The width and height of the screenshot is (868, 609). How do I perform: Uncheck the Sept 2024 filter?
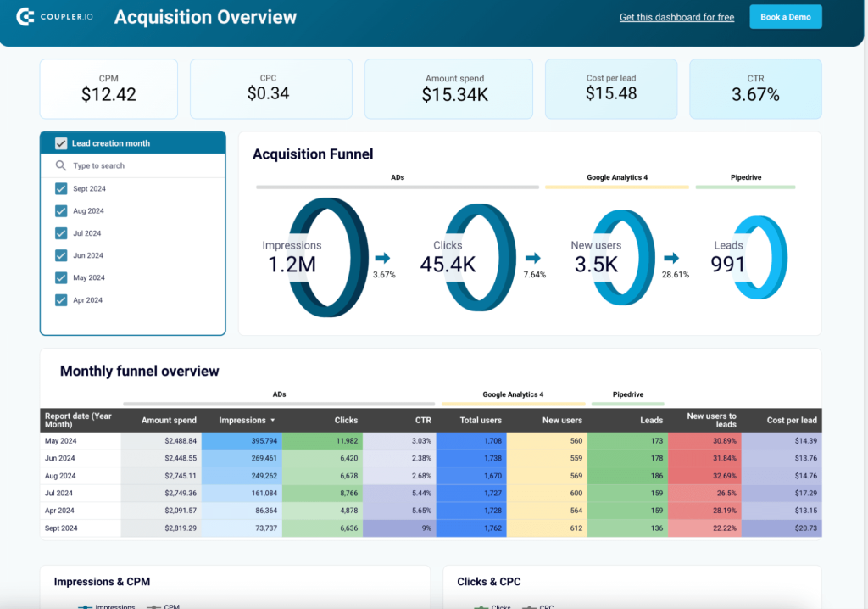[x=60, y=188]
